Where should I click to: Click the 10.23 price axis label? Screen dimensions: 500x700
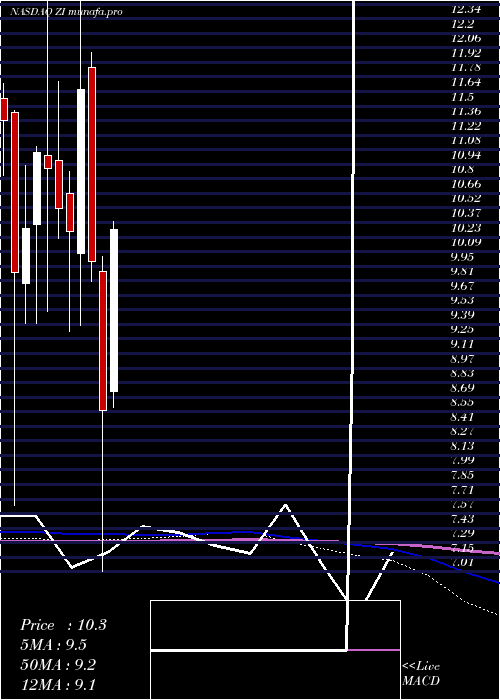coord(466,228)
